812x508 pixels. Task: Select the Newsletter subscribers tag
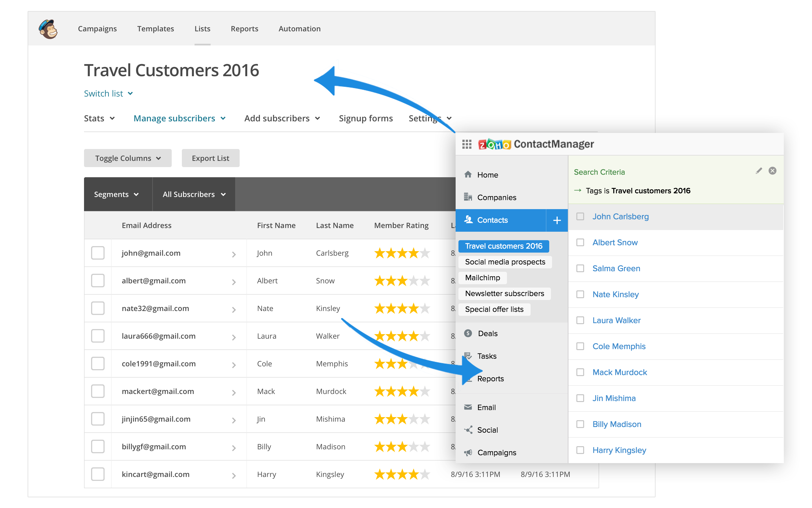[x=504, y=293]
